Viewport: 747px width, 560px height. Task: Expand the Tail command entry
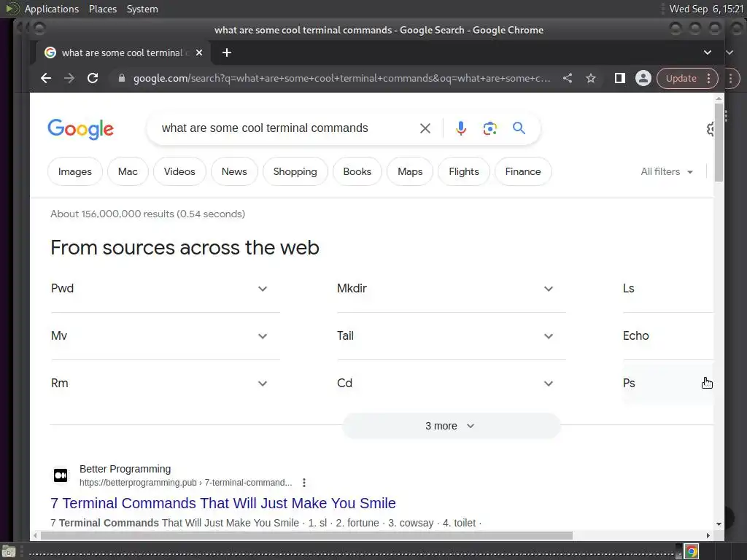549,336
